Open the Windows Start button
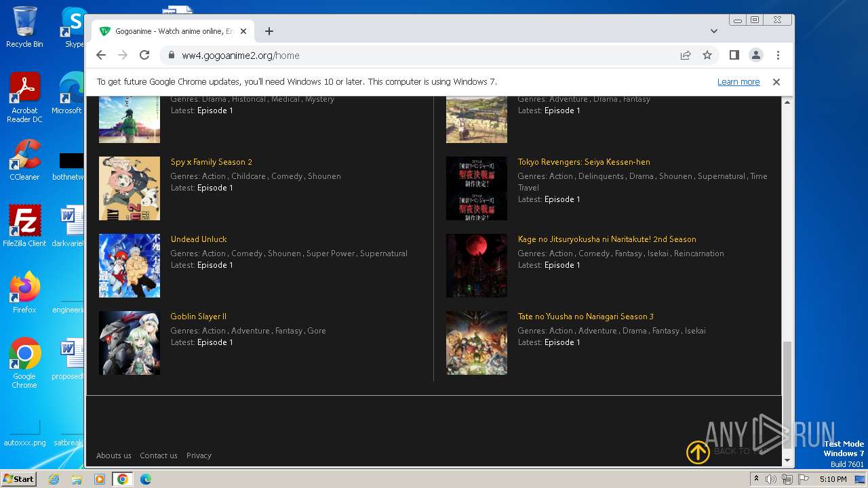 tap(18, 479)
